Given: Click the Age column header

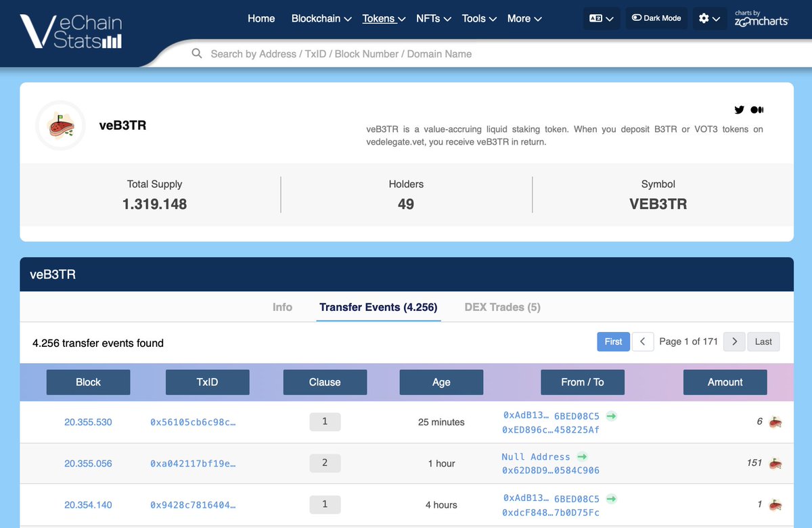Looking at the screenshot, I should coord(441,382).
